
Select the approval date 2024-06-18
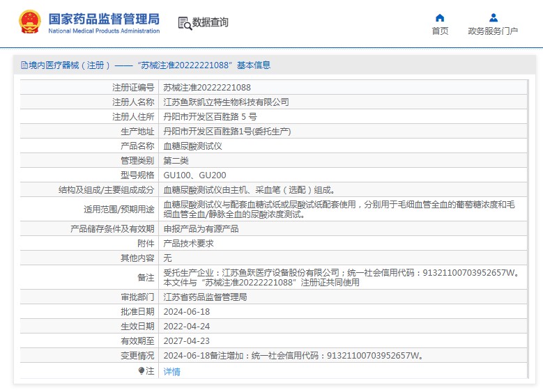(x=186, y=312)
